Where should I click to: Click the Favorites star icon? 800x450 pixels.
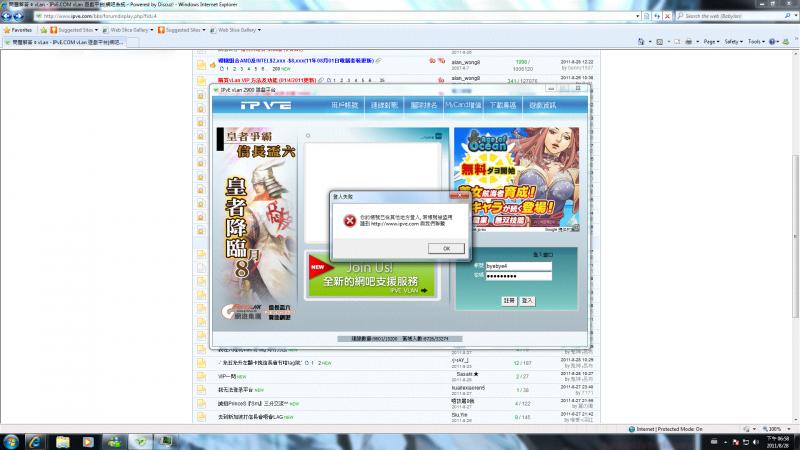pyautogui.click(x=6, y=30)
